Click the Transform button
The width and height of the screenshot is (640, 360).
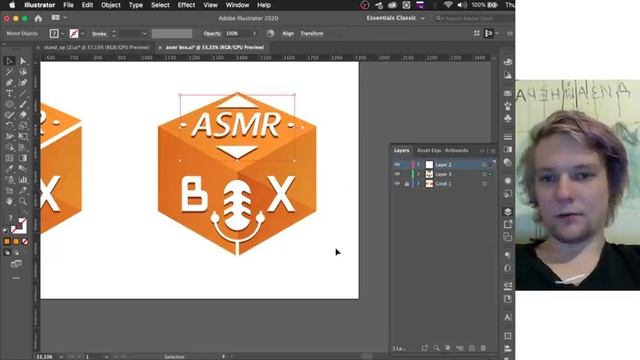[312, 33]
